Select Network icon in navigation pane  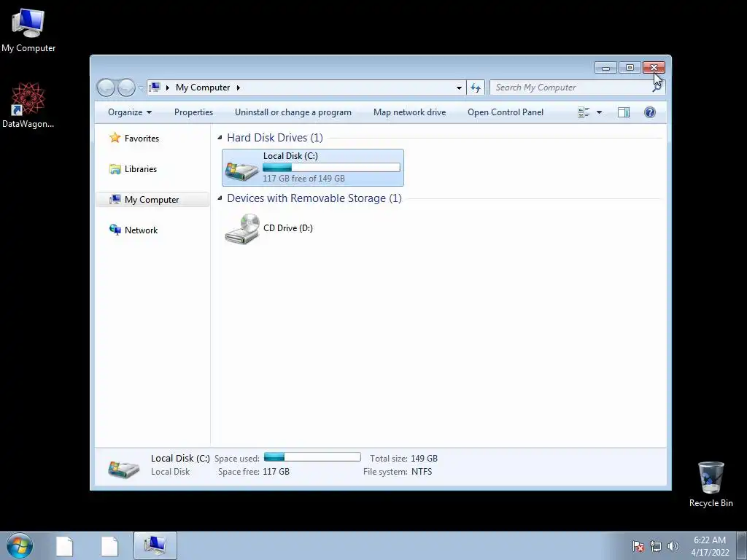115,230
